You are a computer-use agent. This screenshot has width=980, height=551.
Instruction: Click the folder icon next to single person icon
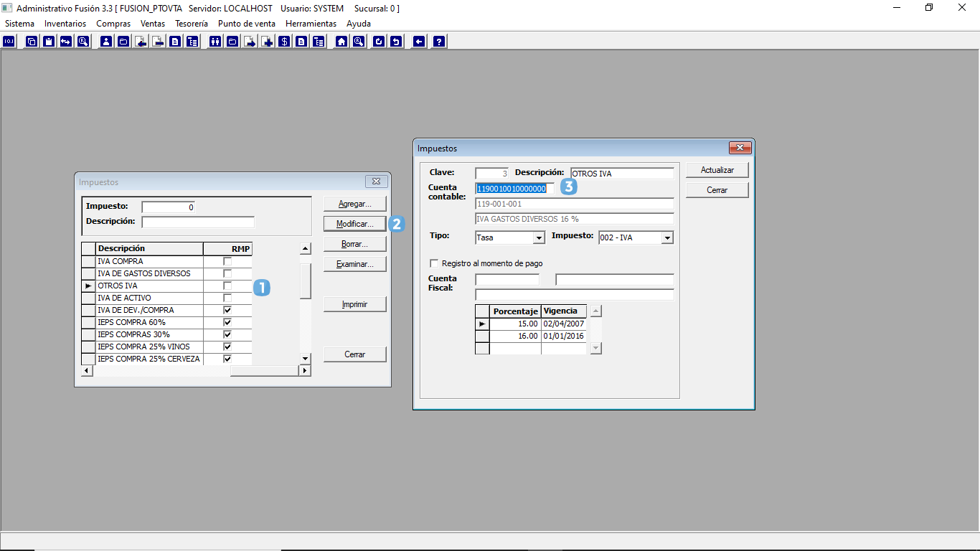click(123, 41)
